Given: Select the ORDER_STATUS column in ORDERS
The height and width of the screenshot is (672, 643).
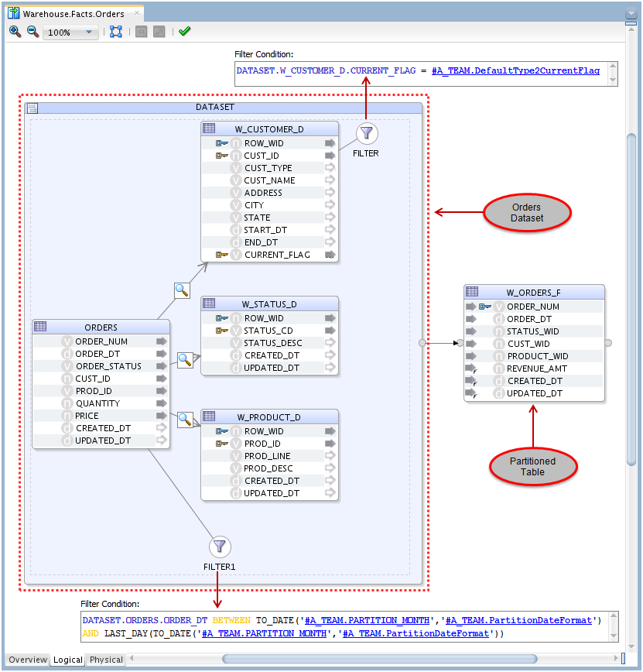Looking at the screenshot, I should click(108, 366).
